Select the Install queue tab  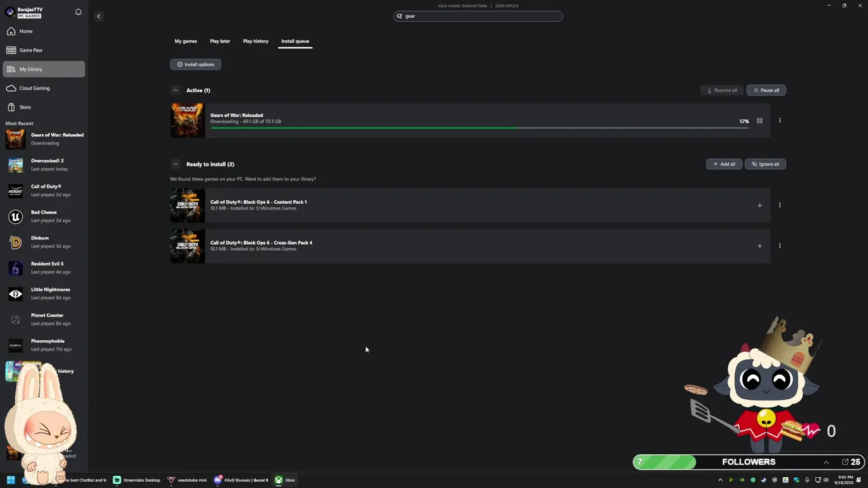(x=295, y=41)
